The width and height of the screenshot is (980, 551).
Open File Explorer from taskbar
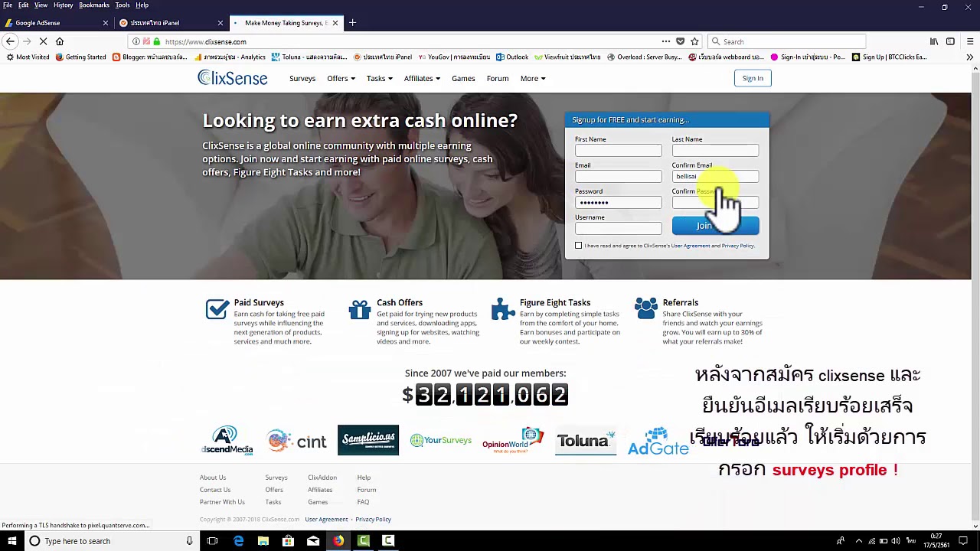263,541
